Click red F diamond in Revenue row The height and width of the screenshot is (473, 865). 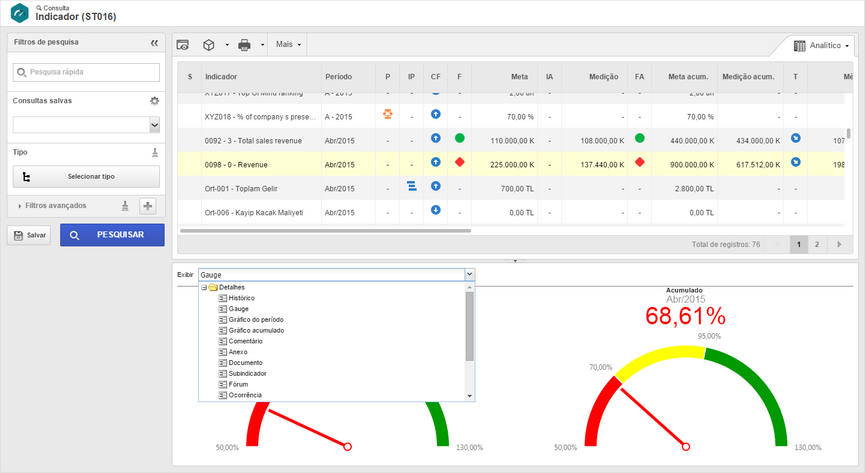460,162
